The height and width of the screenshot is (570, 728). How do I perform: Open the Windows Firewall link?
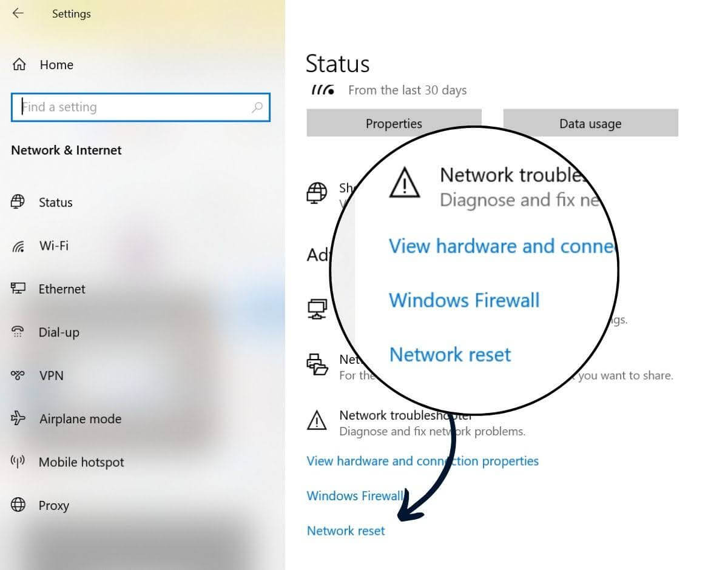355,495
